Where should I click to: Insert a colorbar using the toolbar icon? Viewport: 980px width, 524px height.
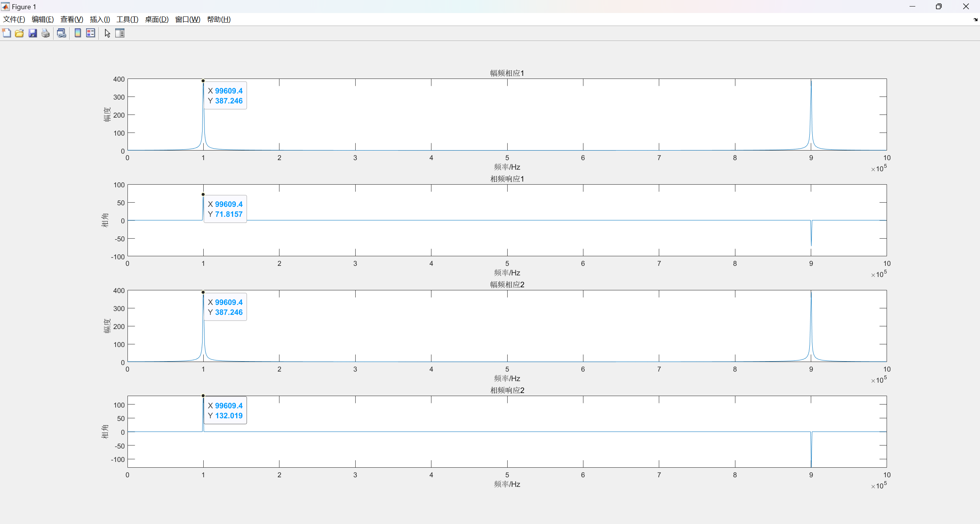78,33
